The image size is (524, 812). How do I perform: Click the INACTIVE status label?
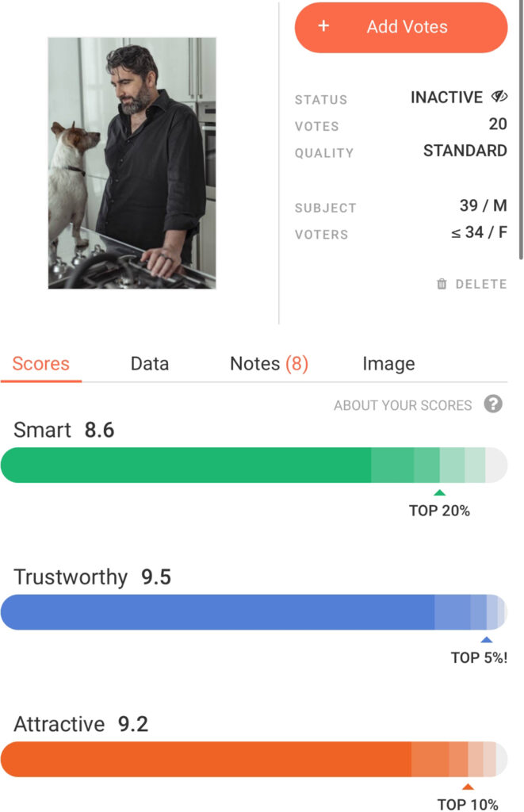[446, 98]
